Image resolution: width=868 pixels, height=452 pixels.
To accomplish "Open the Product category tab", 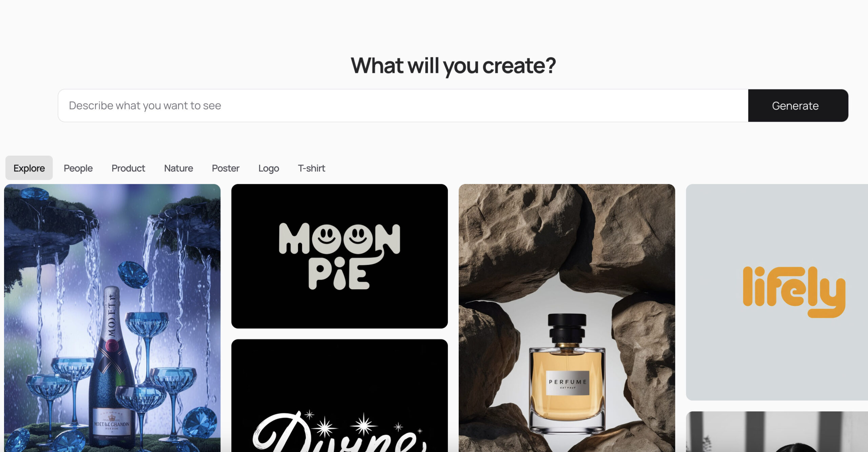I will tap(128, 168).
